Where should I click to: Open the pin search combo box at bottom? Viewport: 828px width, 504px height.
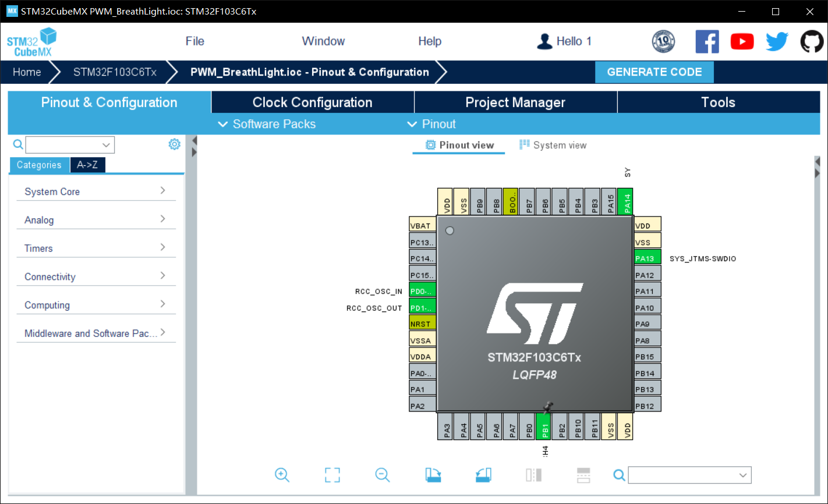point(689,475)
